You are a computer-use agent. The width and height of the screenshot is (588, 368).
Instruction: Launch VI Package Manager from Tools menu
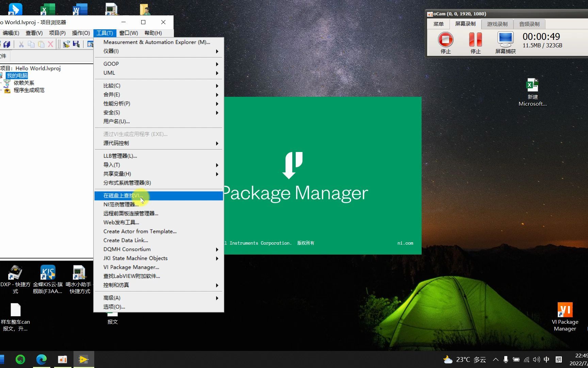159,267
